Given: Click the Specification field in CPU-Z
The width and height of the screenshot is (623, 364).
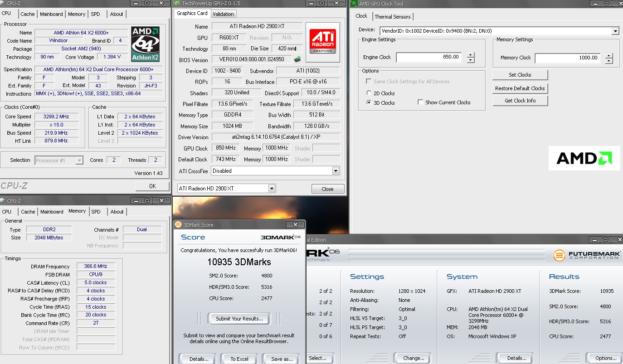Looking at the screenshot, I should [98, 69].
